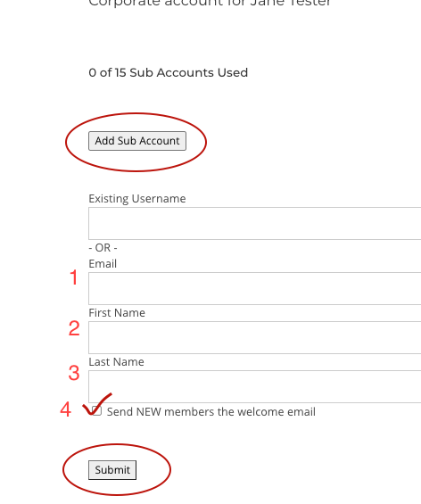Click the red number 3 annotation
This screenshot has height=504, width=421.
click(74, 373)
